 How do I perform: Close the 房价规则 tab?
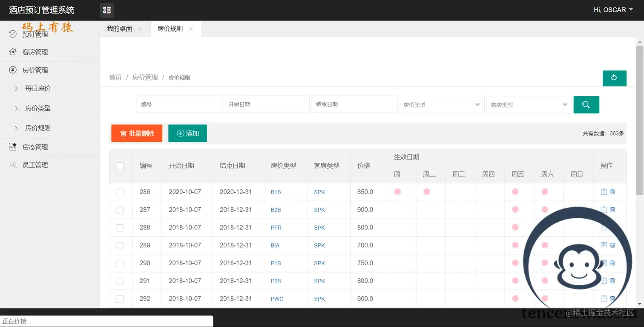190,29
